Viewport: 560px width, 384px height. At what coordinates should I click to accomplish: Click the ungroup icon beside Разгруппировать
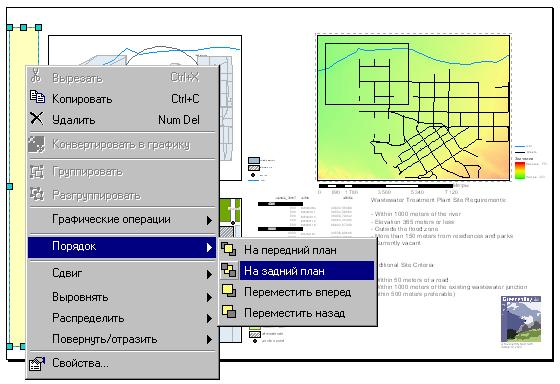(36, 194)
